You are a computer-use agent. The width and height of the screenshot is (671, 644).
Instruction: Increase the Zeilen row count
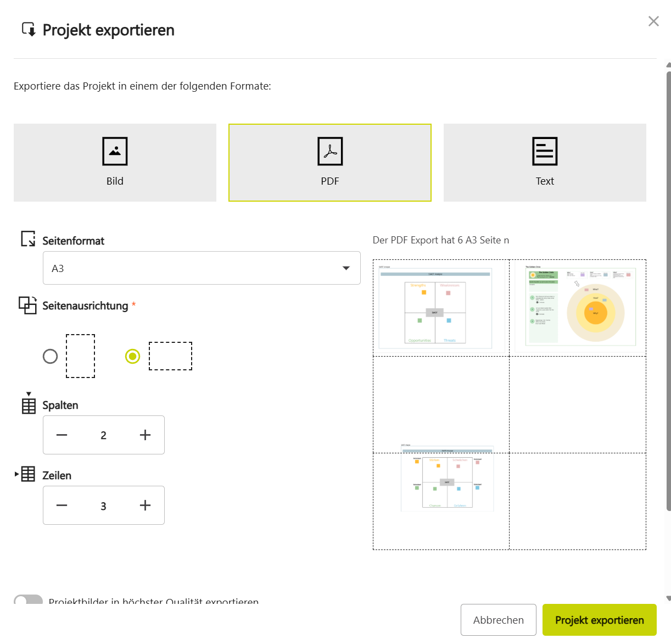tap(145, 506)
